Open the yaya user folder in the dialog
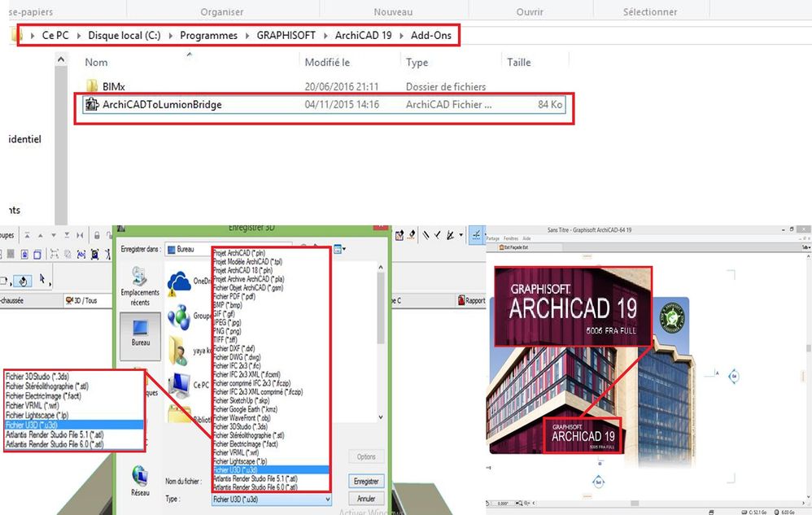Viewport: 812px width, 515px height. click(x=178, y=351)
